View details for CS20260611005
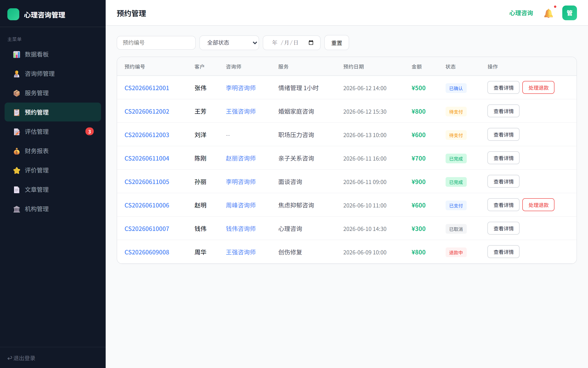This screenshot has height=368, width=588. pyautogui.click(x=503, y=181)
